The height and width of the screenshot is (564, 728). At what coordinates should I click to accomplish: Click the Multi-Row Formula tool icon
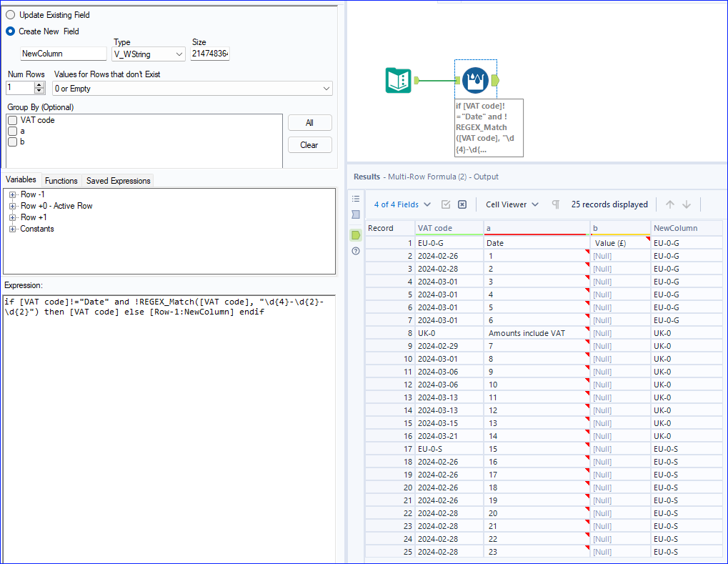coord(475,80)
